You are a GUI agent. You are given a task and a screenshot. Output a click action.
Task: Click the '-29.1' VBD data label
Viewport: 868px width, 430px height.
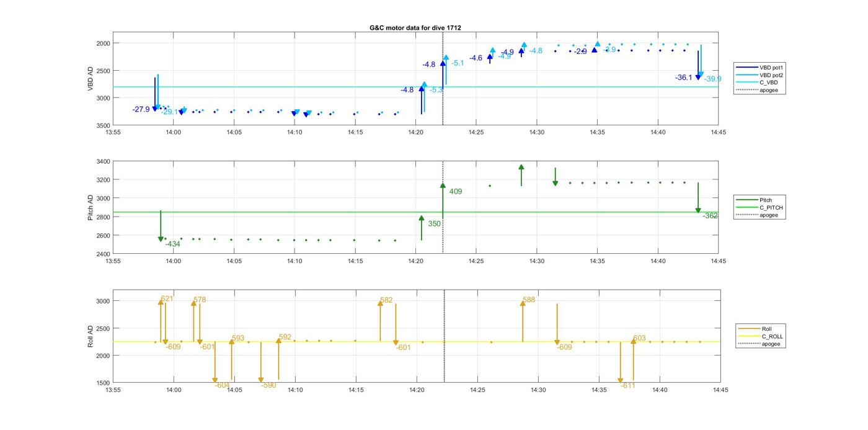(170, 112)
